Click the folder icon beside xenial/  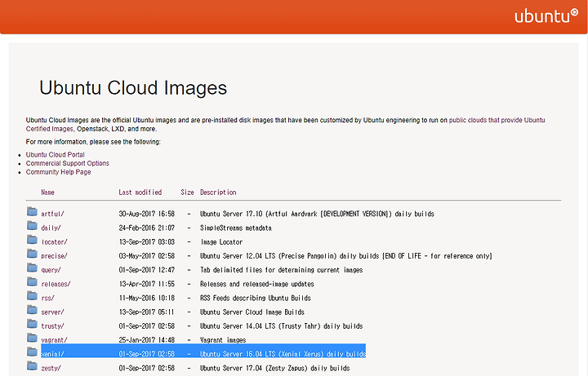(x=32, y=352)
